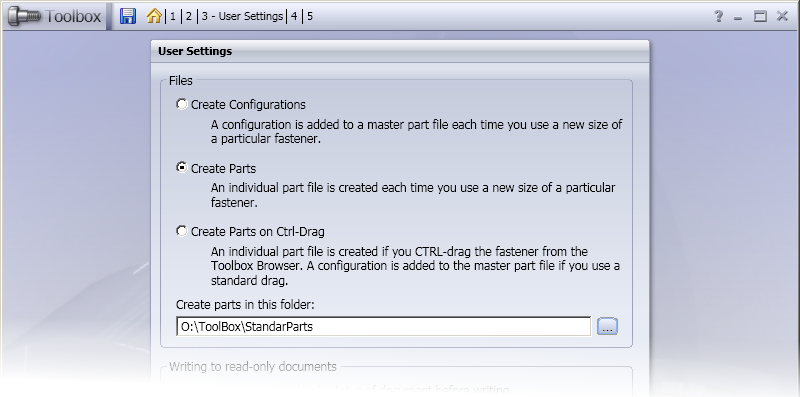Click the Writing to read-only documents label

[x=253, y=366]
